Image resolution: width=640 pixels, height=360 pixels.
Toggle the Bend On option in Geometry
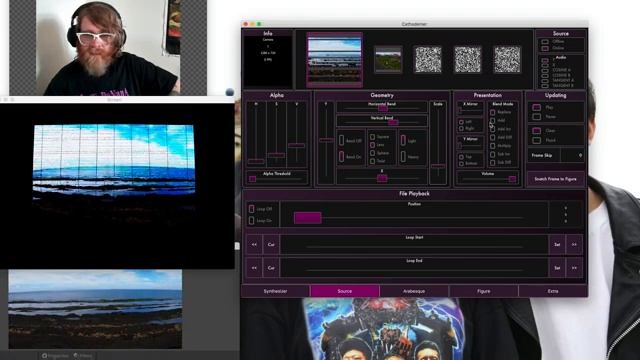(342, 156)
